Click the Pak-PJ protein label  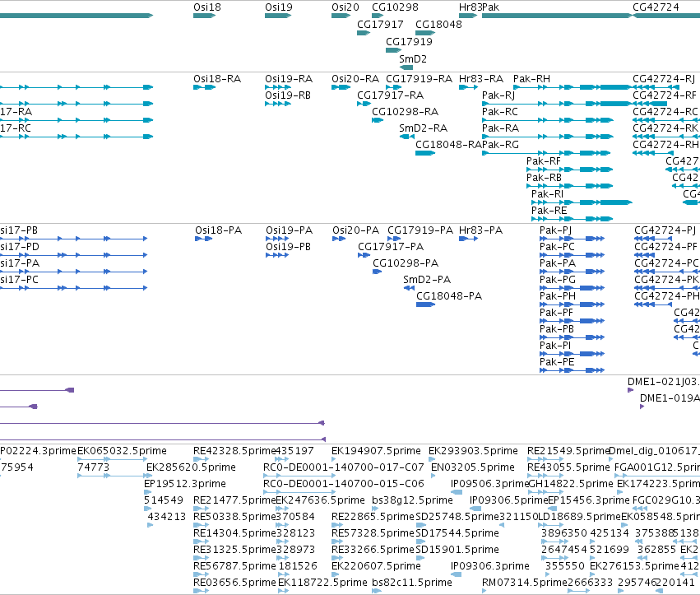555,230
